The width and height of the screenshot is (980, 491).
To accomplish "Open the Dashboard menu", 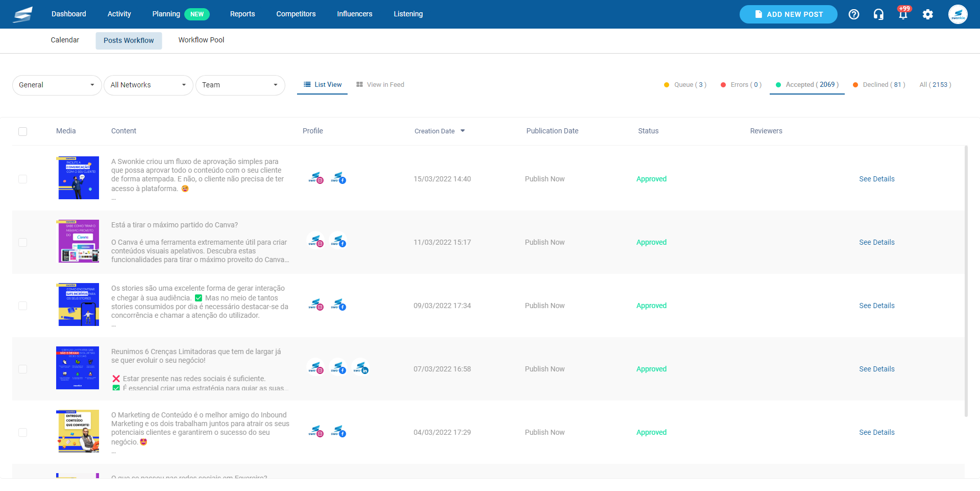I will pyautogui.click(x=69, y=14).
